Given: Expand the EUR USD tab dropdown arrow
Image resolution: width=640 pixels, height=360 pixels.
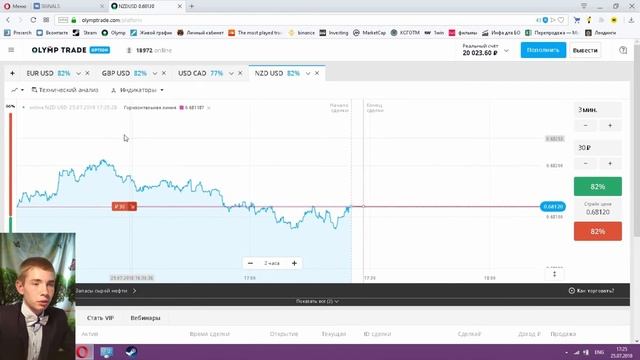Looking at the screenshot, I should [78, 73].
